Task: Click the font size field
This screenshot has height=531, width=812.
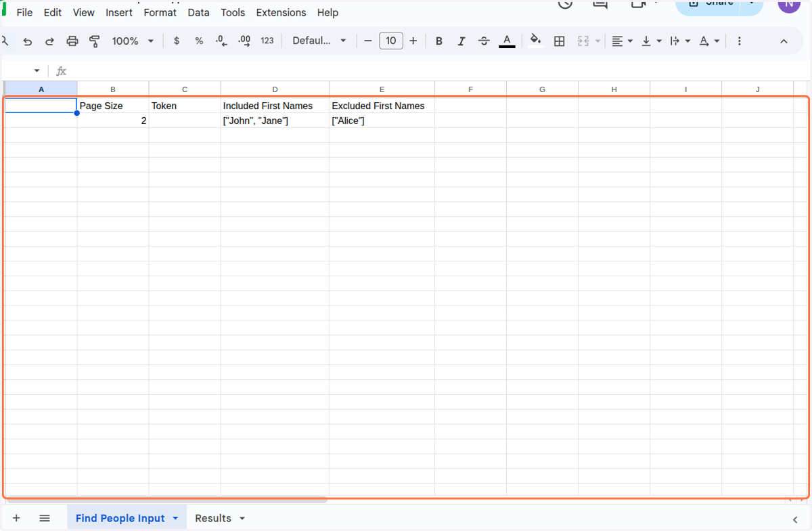Action: click(391, 41)
